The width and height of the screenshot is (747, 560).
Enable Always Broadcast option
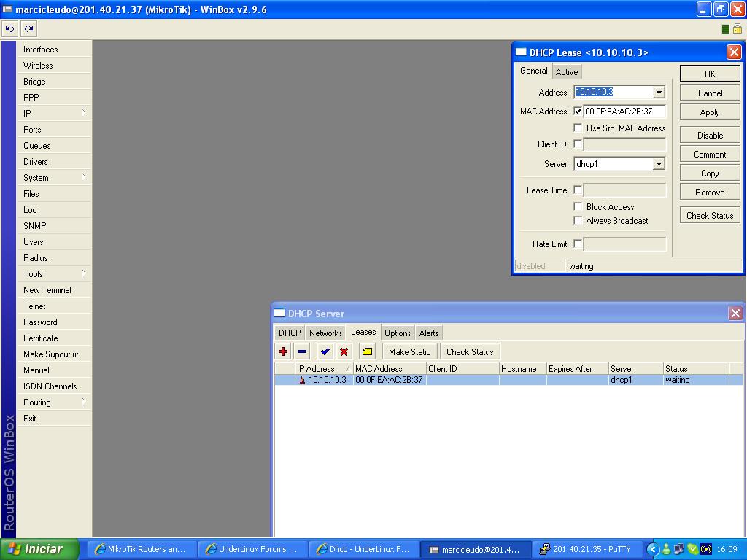pyautogui.click(x=578, y=220)
